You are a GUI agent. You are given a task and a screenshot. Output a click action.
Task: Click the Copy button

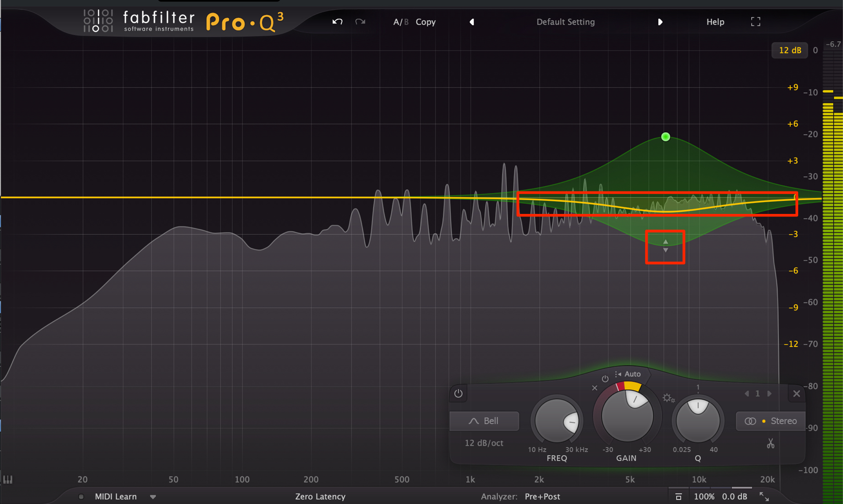(426, 22)
